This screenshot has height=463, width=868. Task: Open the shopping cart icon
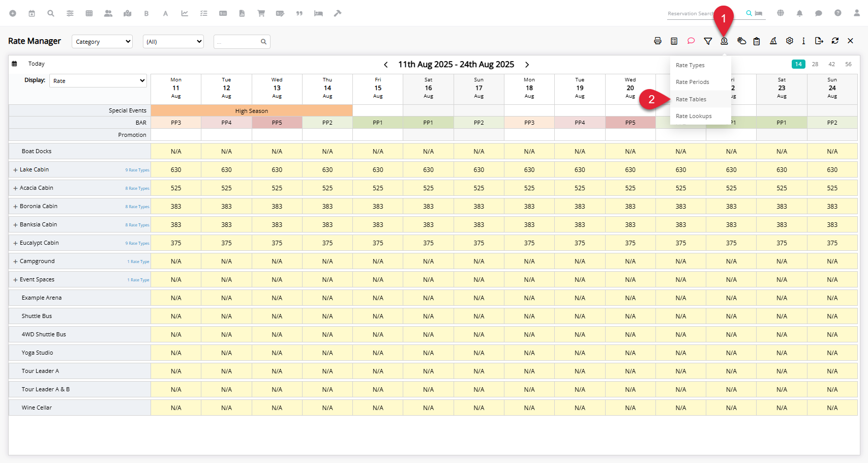click(x=261, y=13)
